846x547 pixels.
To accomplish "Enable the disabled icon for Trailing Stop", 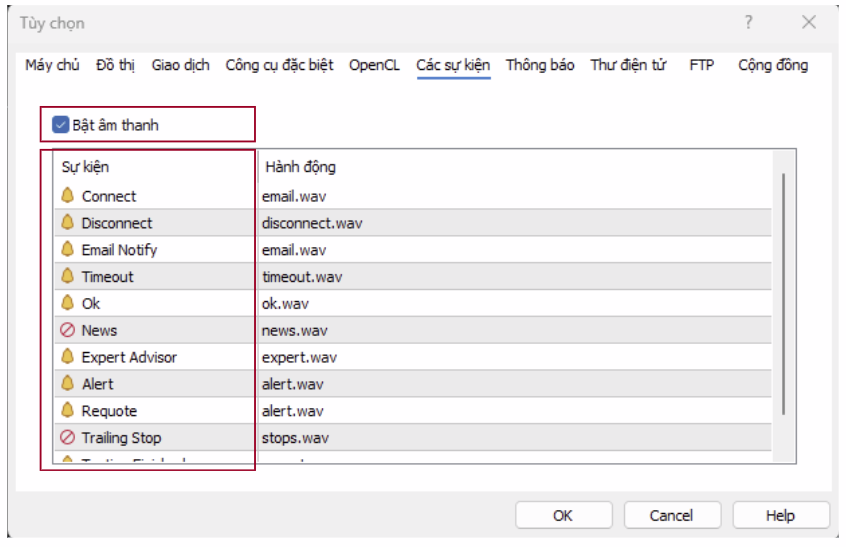I will pos(68,438).
